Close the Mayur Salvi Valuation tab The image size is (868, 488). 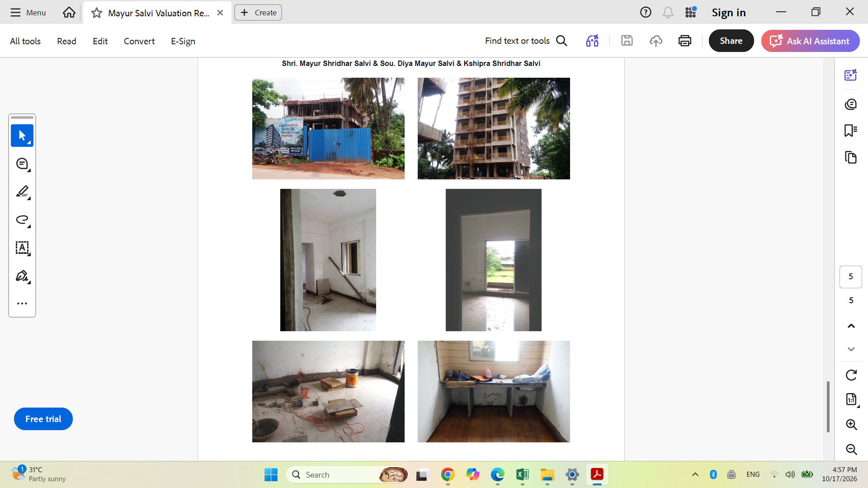[x=220, y=13]
